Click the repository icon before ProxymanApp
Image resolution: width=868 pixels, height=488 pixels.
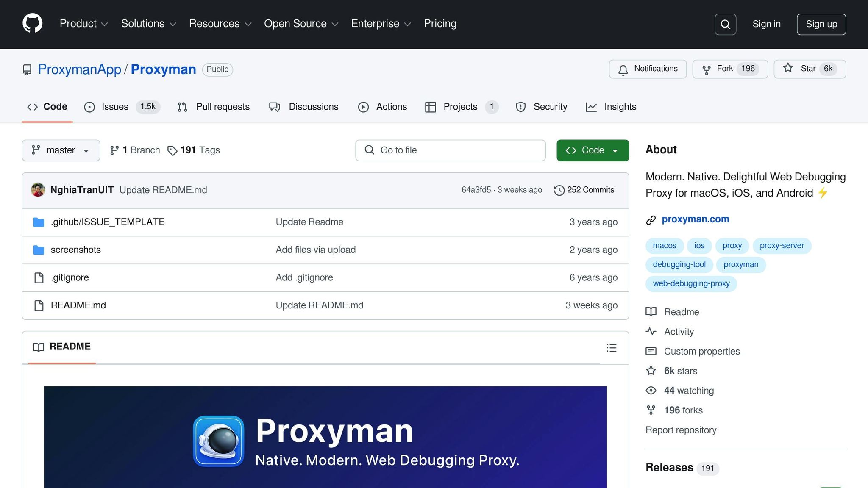[27, 69]
